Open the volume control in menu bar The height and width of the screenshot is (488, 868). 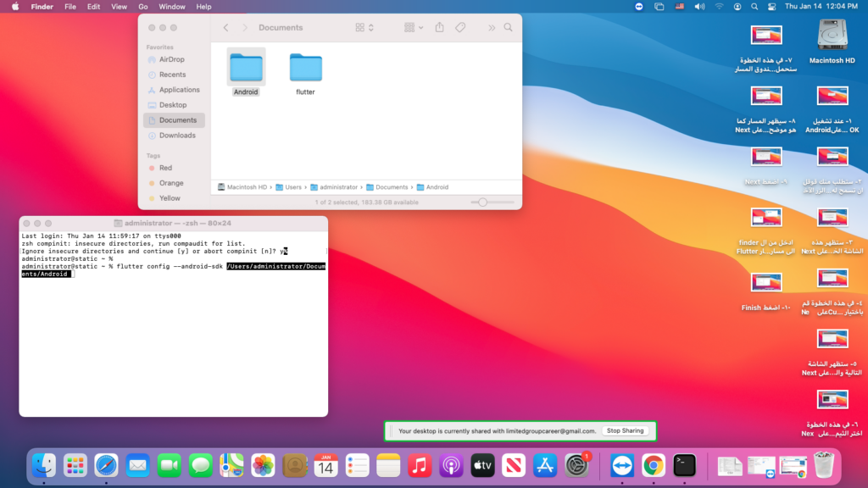(699, 7)
